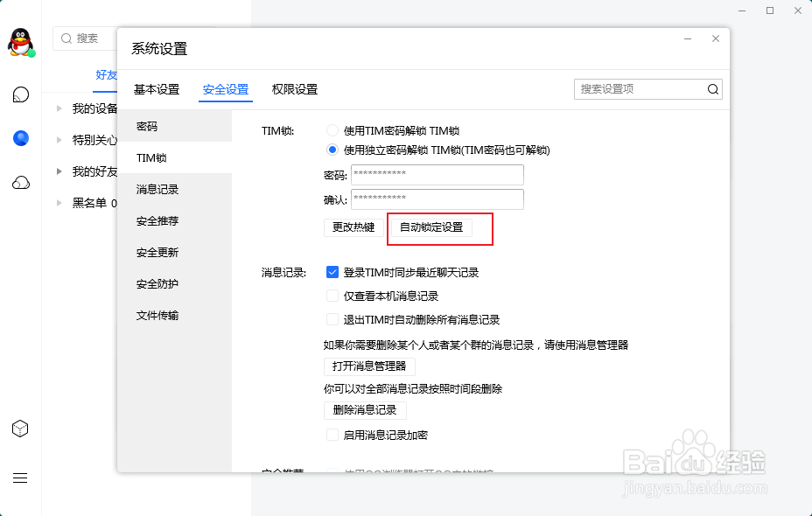The height and width of the screenshot is (516, 812).
Task: Click the 搜索设置项 search box
Action: tap(648, 89)
